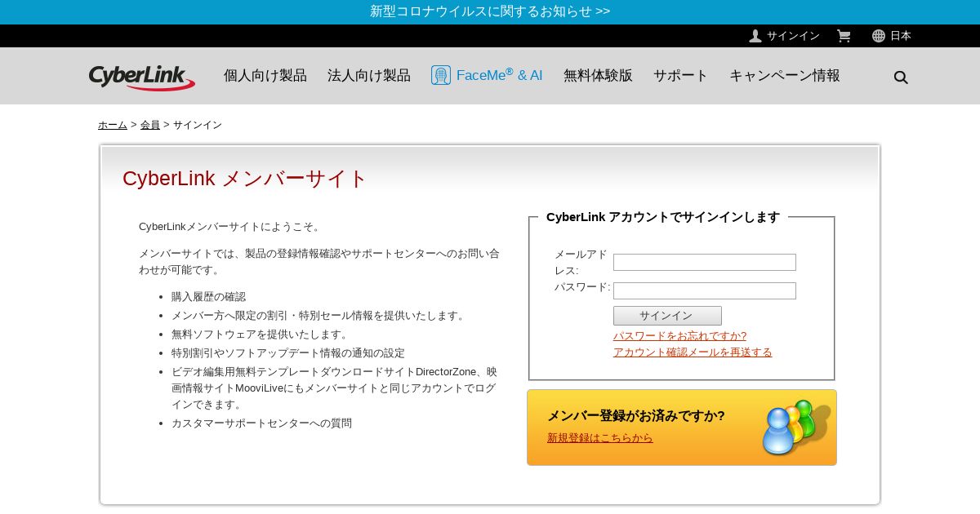Click the CyberLink logo
980x514 pixels.
pyautogui.click(x=142, y=78)
